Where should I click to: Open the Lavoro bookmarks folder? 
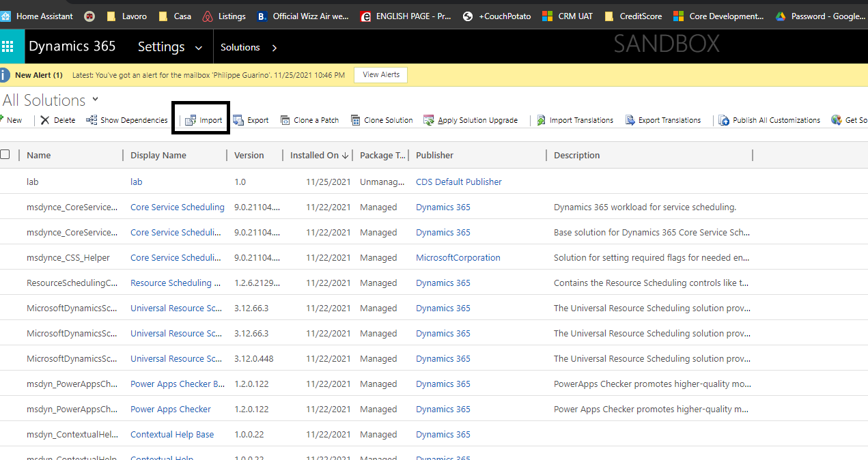point(128,16)
